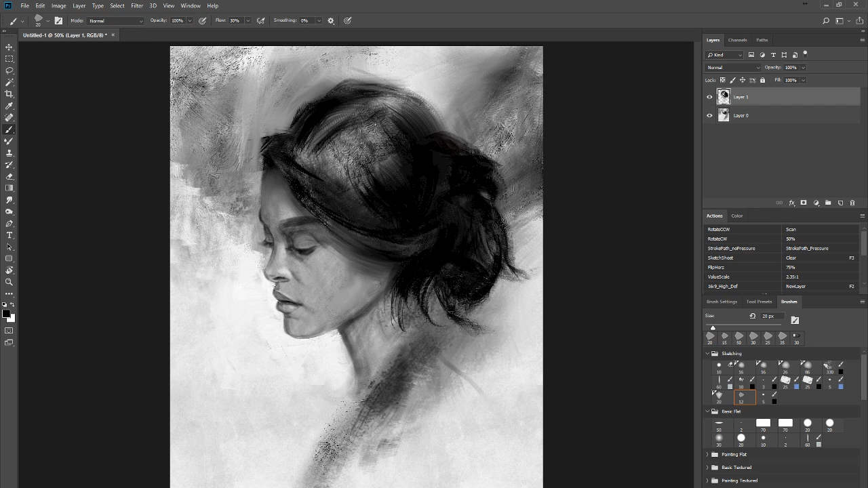Open the Brush Settings tab
Image resolution: width=868 pixels, height=488 pixels.
[x=722, y=302]
